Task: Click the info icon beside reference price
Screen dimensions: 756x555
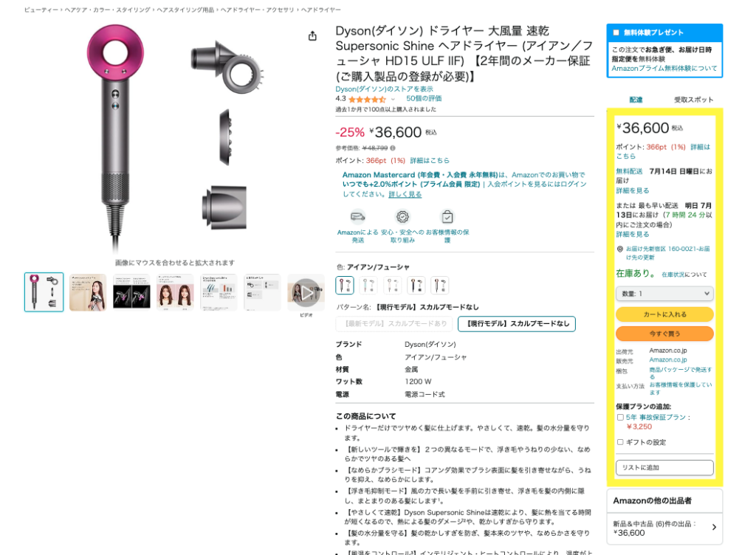Action: [x=393, y=148]
